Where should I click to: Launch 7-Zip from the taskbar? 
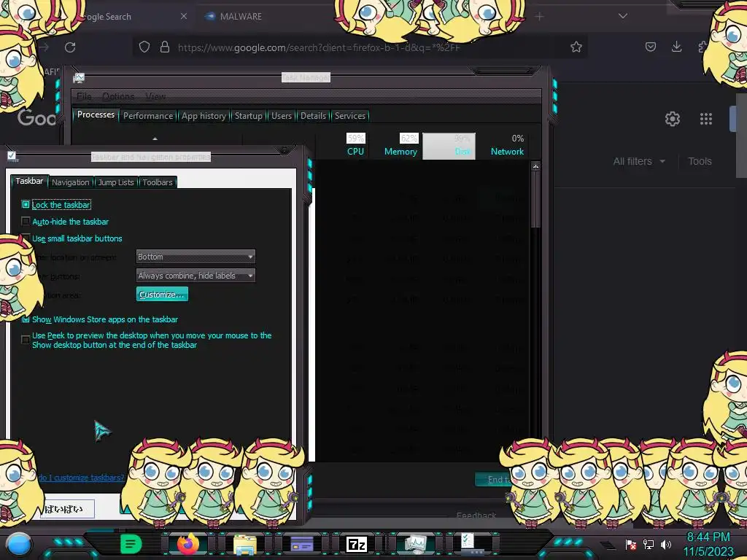357,544
